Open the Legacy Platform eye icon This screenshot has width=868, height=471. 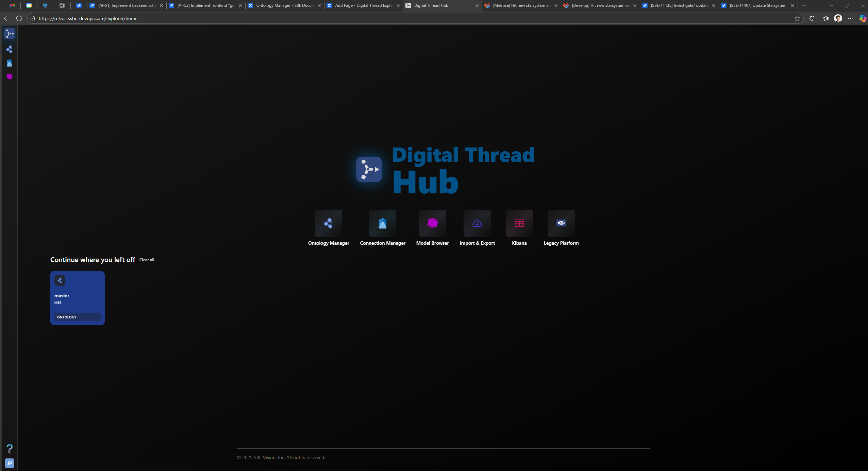pos(561,223)
